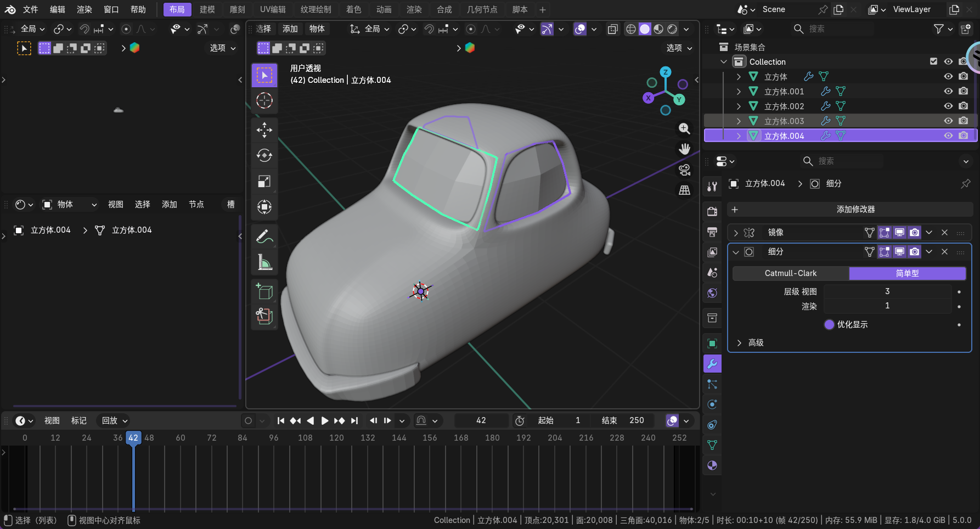
Task: Expand the 高级 section
Action: tap(739, 342)
